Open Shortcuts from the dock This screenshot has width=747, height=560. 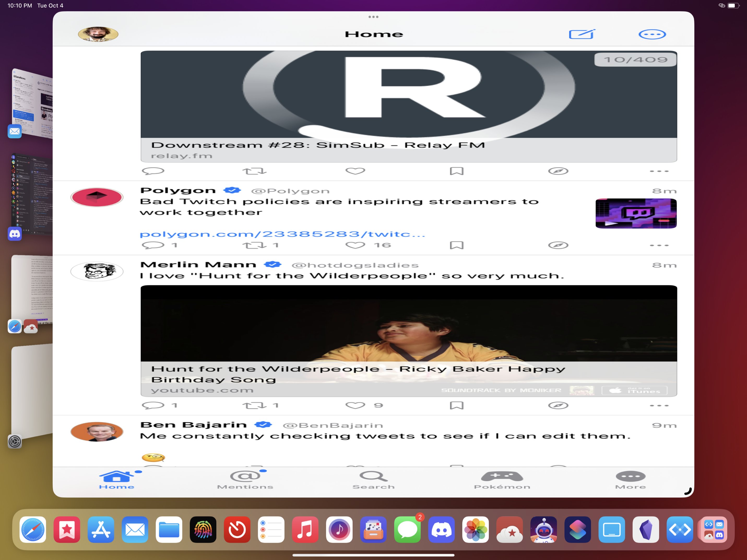coord(577,529)
